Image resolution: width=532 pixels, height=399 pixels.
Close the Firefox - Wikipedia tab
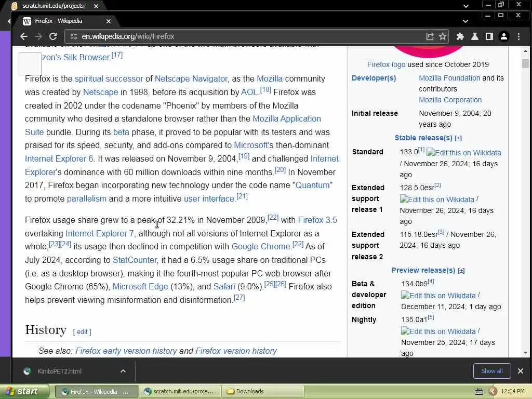click(x=108, y=21)
